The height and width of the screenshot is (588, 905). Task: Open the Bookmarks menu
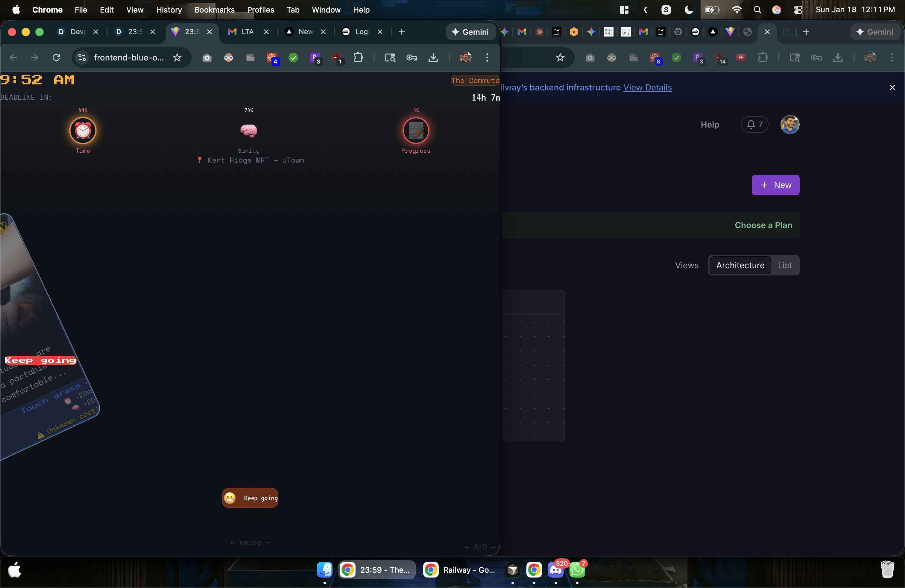(214, 10)
